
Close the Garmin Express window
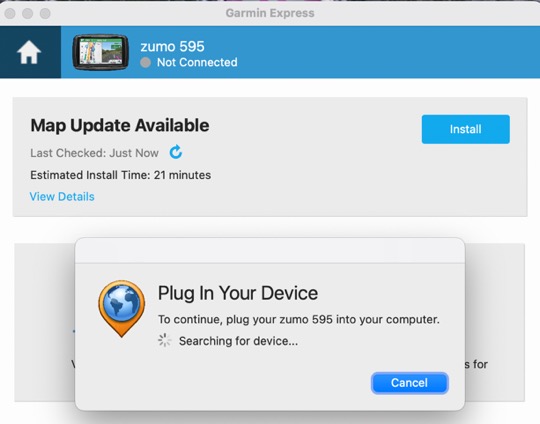pos(10,13)
